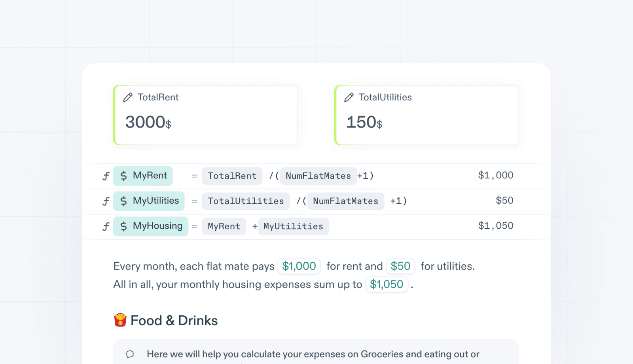Screen dimensions: 633x364
Task: Click the MyRent chip in MyHousing formula
Action: 224,226
